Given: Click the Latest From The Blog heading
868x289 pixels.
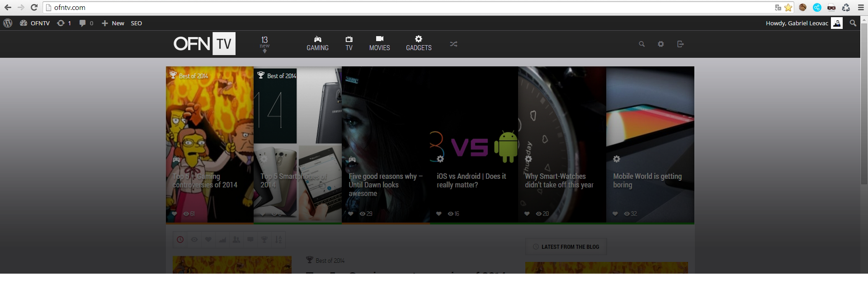Looking at the screenshot, I should [x=566, y=247].
